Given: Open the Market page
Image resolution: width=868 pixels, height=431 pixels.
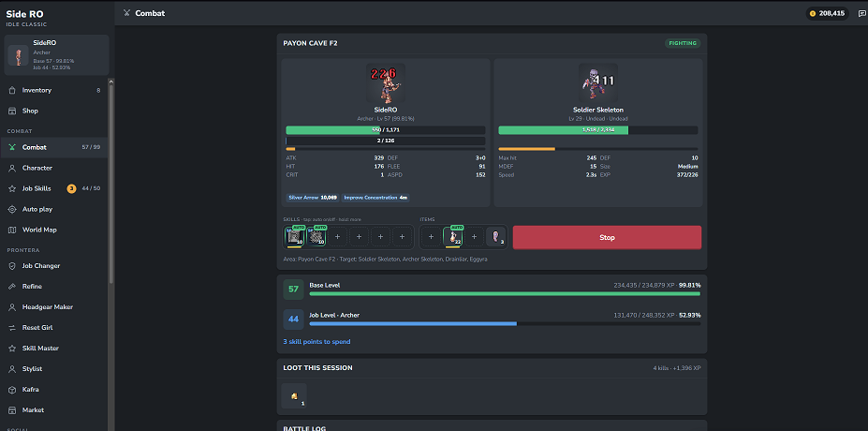Looking at the screenshot, I should (54, 410).
